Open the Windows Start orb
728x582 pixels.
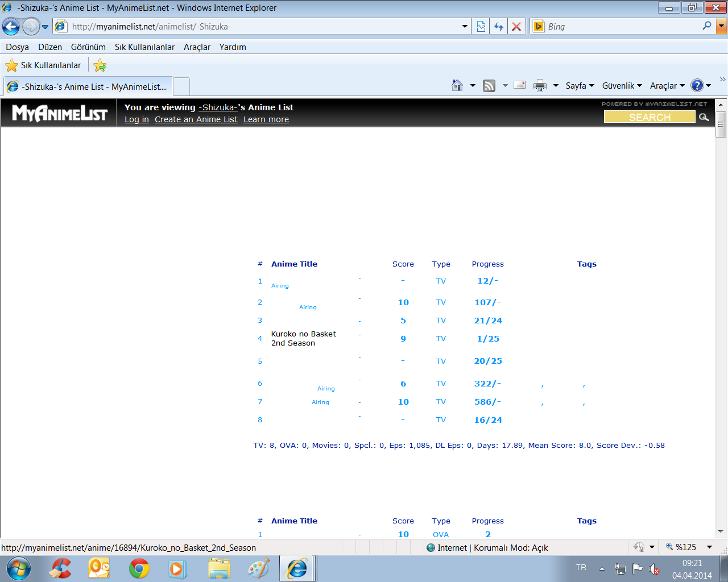point(18,568)
